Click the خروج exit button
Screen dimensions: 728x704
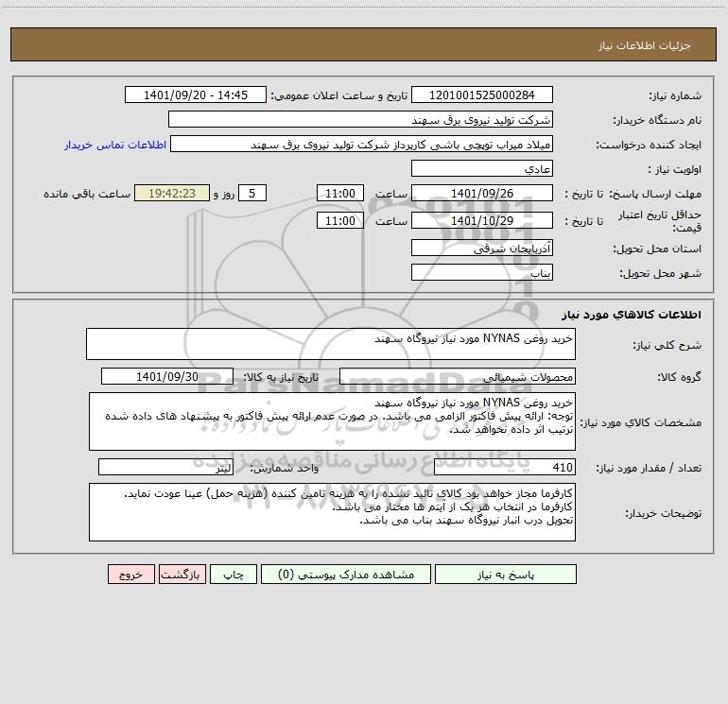click(x=130, y=575)
